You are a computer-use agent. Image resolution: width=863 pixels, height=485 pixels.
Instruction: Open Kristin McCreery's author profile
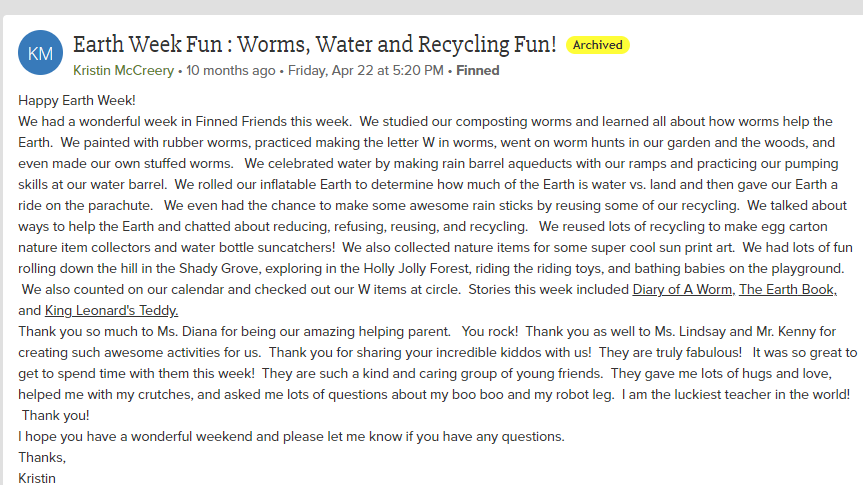point(124,71)
